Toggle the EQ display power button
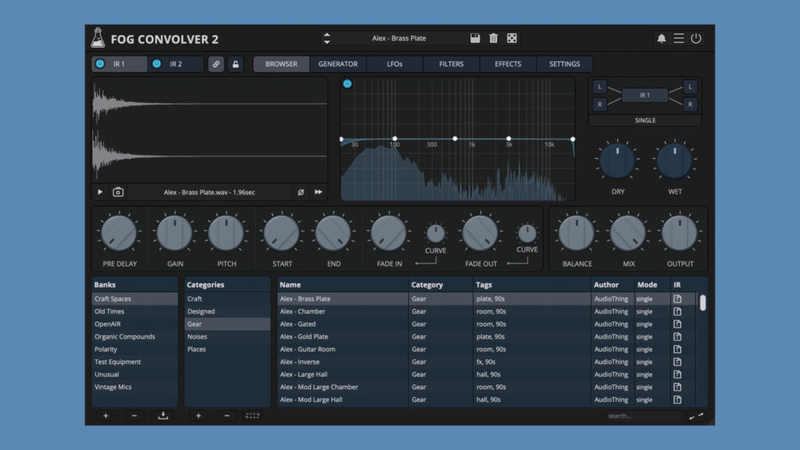 tap(347, 84)
